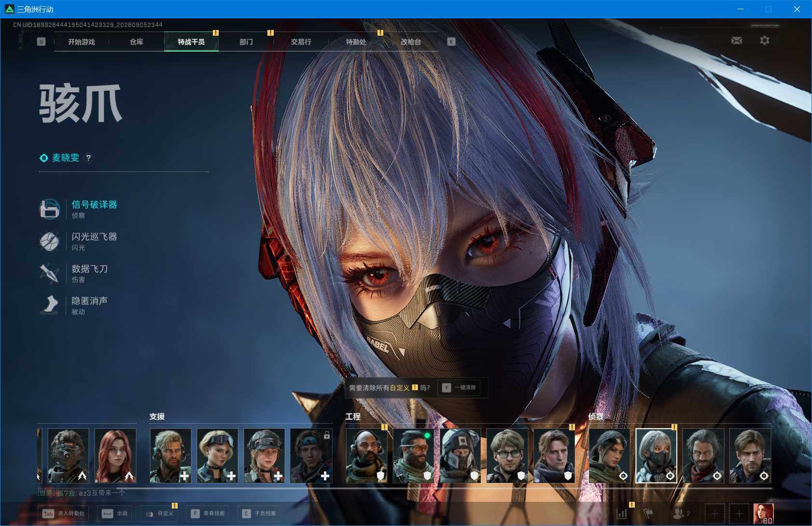Click the 一键清除 clear-all button
This screenshot has height=526, width=812.
tap(459, 388)
